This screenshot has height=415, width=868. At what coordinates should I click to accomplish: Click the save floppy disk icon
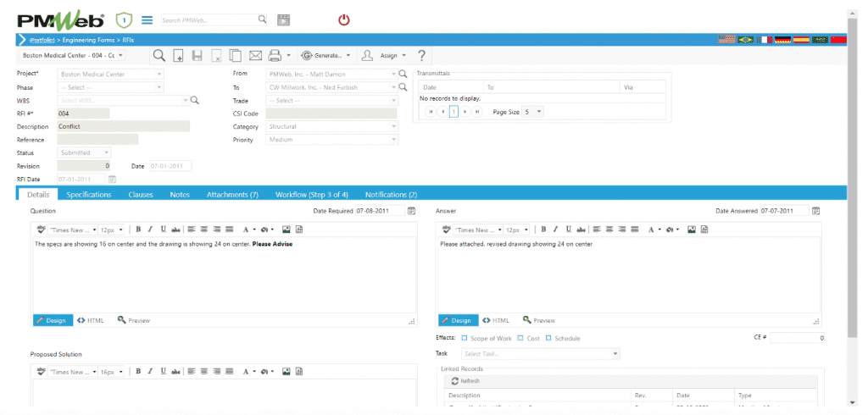coord(198,55)
